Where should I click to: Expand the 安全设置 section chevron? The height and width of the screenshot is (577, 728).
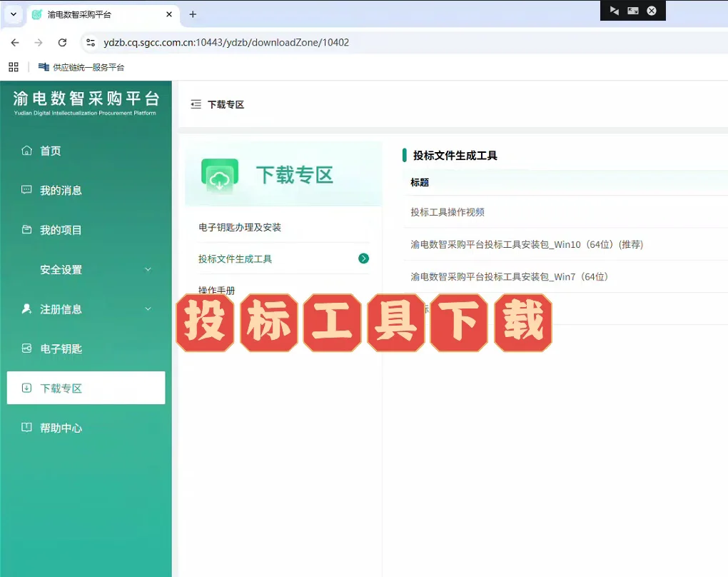coord(148,269)
